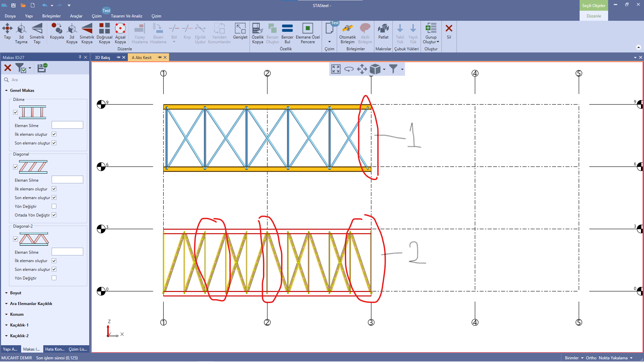The height and width of the screenshot is (362, 644).
Task: Open the Hata Kon... bottom panel tab
Action: (55, 349)
